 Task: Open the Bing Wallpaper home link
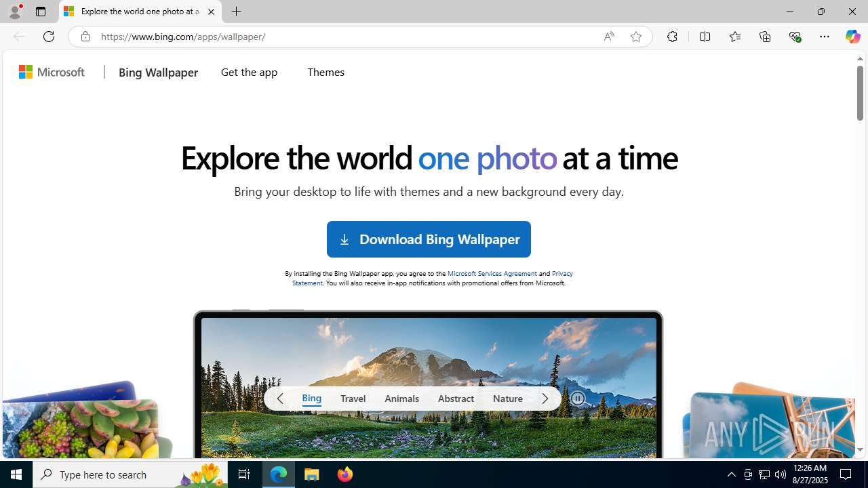coord(158,72)
